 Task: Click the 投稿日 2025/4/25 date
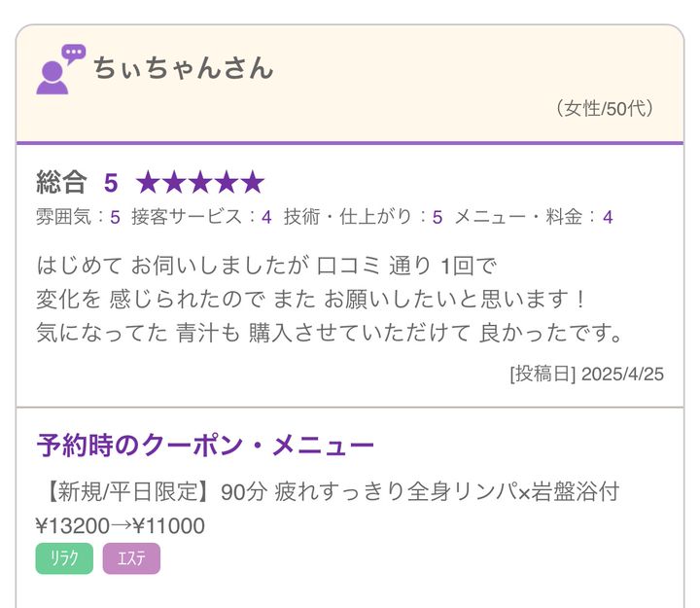pyautogui.click(x=586, y=374)
